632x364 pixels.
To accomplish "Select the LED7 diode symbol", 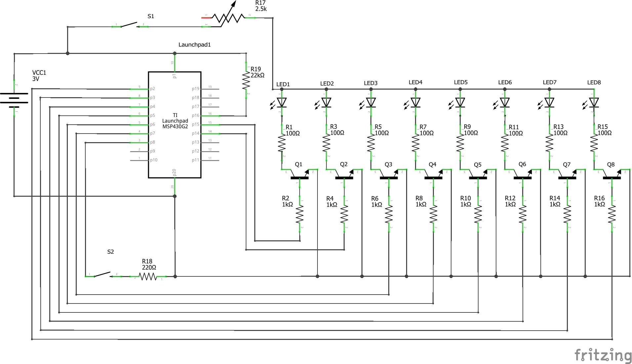I will click(x=546, y=103).
